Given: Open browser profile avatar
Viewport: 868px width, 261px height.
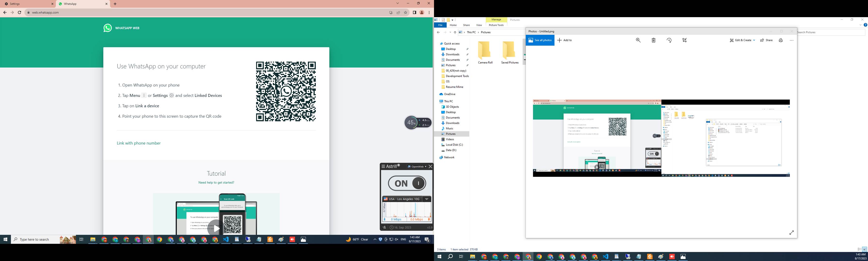Looking at the screenshot, I should pos(421,13).
